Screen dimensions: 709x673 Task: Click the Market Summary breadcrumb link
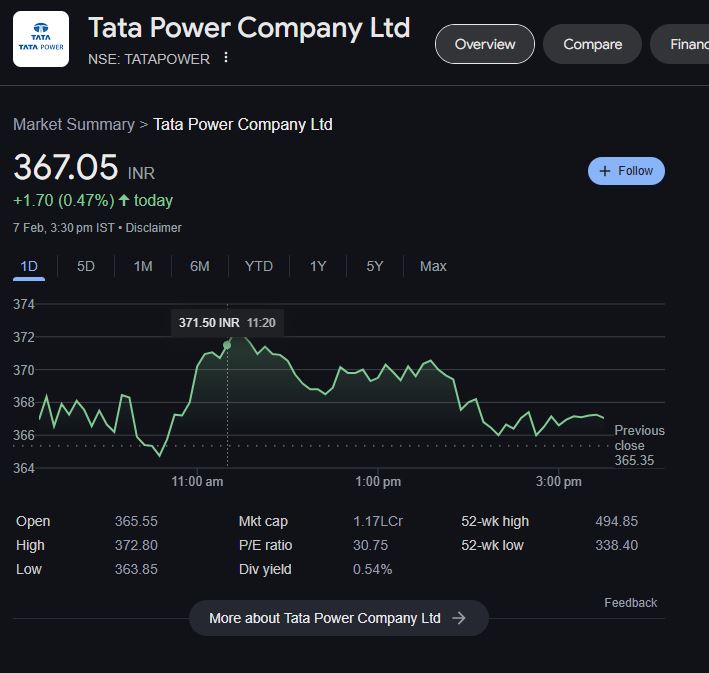point(74,124)
